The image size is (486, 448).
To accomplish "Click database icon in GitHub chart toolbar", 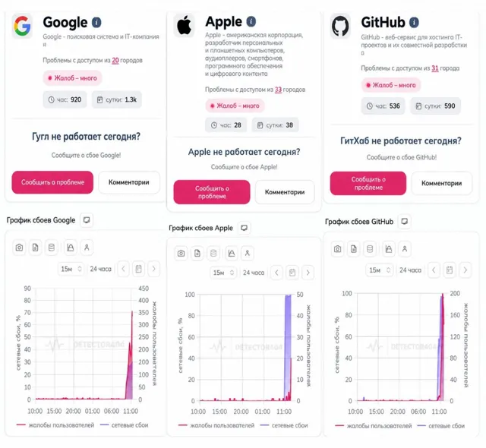I will 370,249.
